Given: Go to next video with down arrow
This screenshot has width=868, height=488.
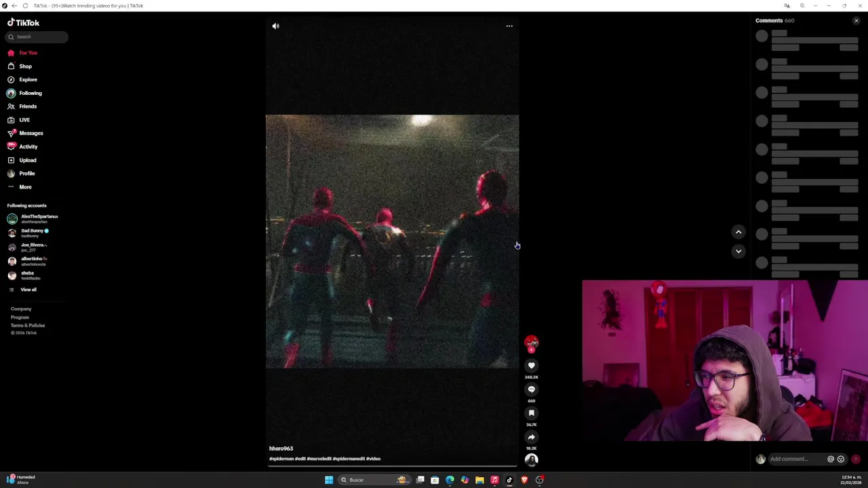Looking at the screenshot, I should (738, 251).
